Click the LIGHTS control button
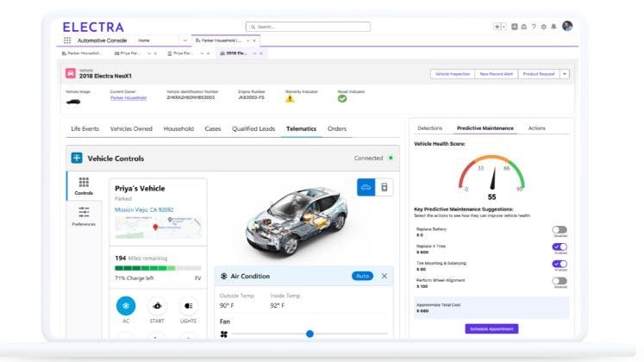This screenshot has width=644, height=362. pyautogui.click(x=188, y=306)
